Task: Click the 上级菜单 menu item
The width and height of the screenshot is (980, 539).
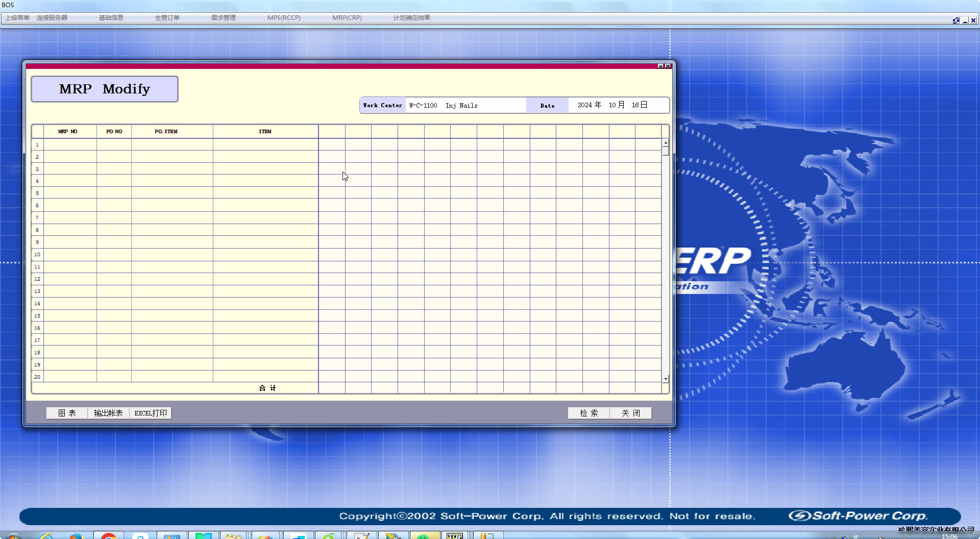Action: [17, 18]
